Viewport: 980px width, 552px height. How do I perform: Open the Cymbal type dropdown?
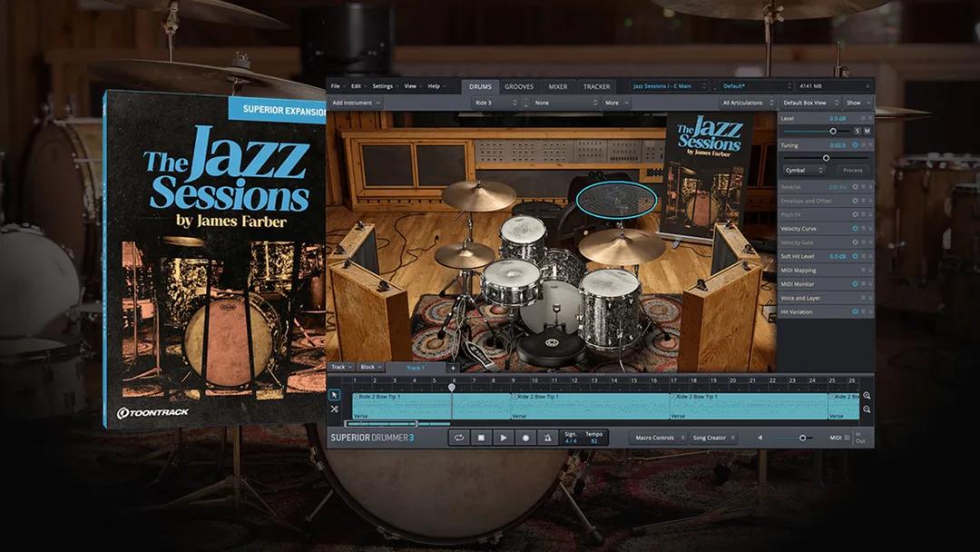804,170
